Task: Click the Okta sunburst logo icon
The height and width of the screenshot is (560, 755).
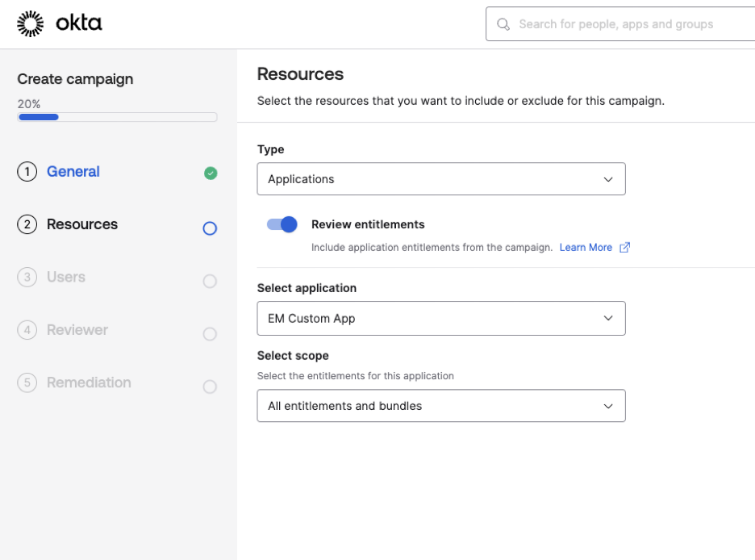Action: click(x=31, y=24)
